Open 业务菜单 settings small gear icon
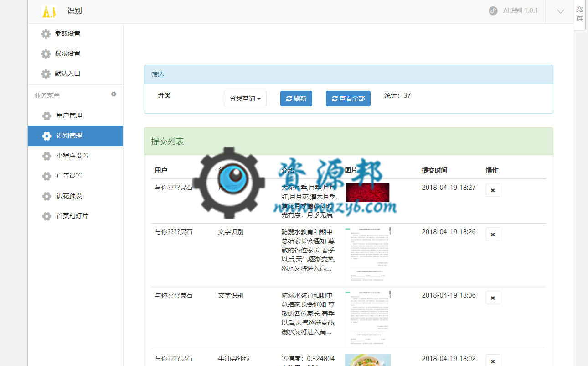Image resolution: width=588 pixels, height=366 pixels. [x=114, y=94]
